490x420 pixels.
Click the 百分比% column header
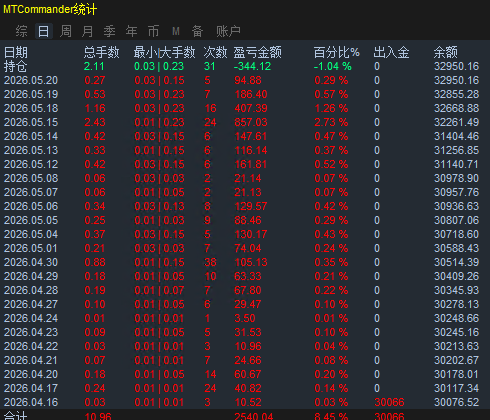coord(337,52)
